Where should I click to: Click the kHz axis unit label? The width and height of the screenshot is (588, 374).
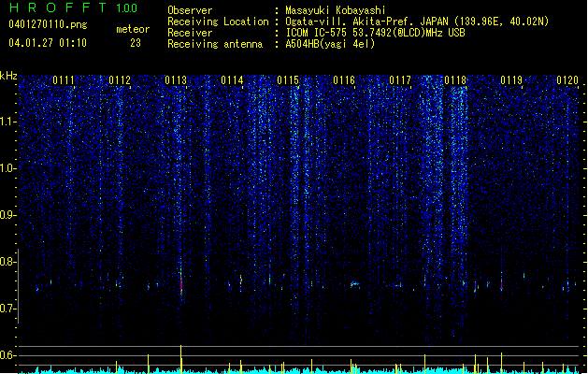pos(8,76)
